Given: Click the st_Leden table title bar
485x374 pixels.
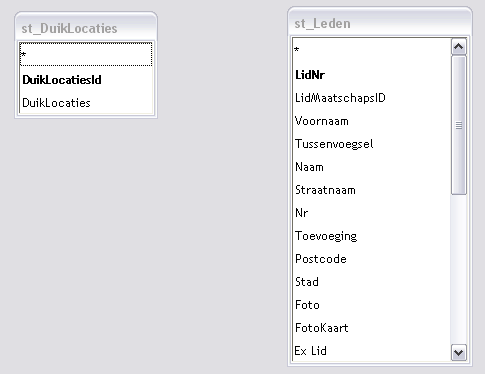Looking at the screenshot, I should 380,23.
